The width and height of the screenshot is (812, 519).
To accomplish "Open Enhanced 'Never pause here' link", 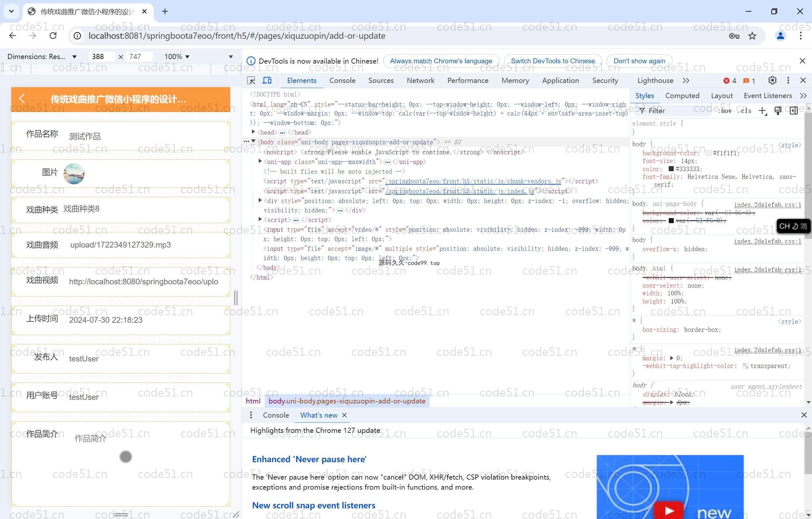I will (x=309, y=459).
